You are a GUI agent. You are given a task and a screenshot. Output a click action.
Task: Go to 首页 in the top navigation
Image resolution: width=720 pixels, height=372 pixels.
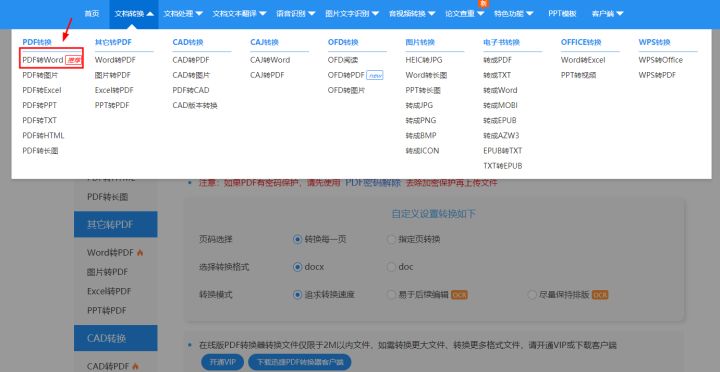[x=91, y=14]
